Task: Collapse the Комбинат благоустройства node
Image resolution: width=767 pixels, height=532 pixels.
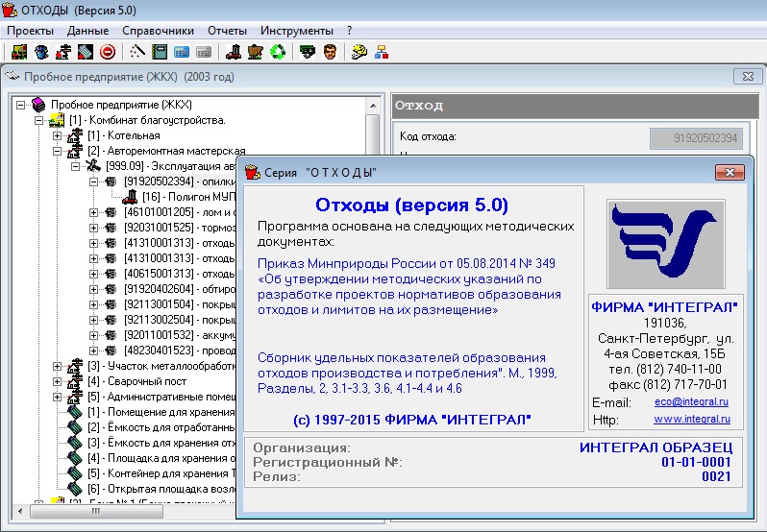Action: pyautogui.click(x=38, y=120)
